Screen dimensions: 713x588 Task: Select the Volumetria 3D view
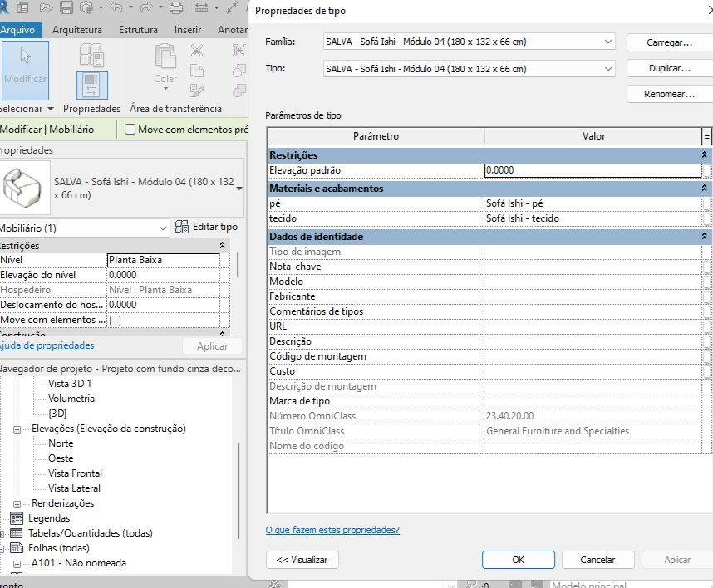pos(71,399)
